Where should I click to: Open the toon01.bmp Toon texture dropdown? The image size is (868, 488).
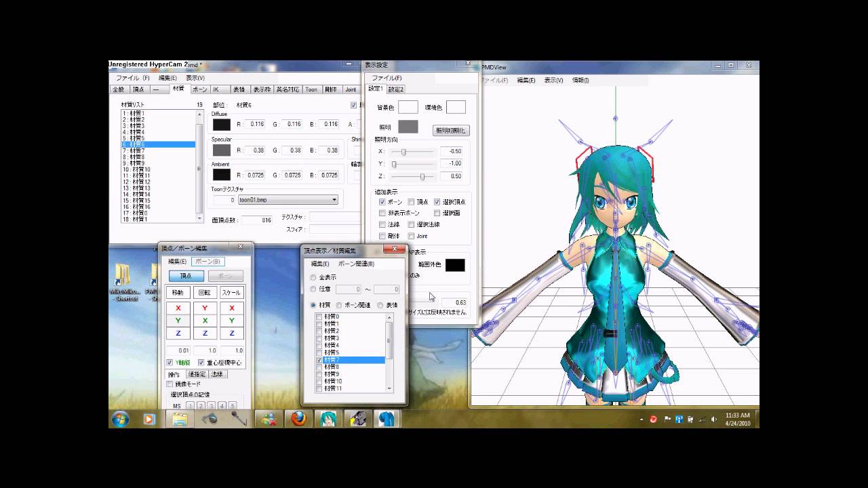coord(288,200)
